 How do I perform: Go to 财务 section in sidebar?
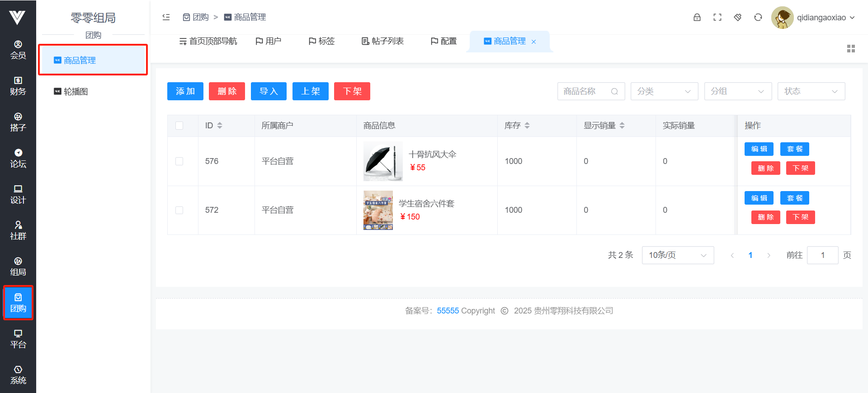pos(18,86)
